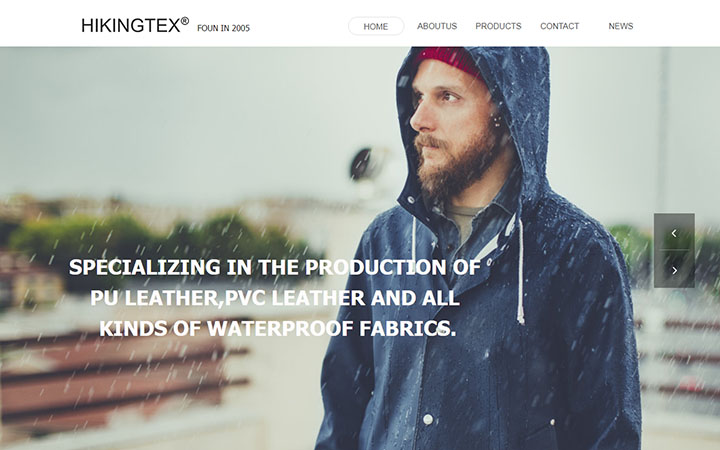Click the white snap button on jacket

point(428,419)
